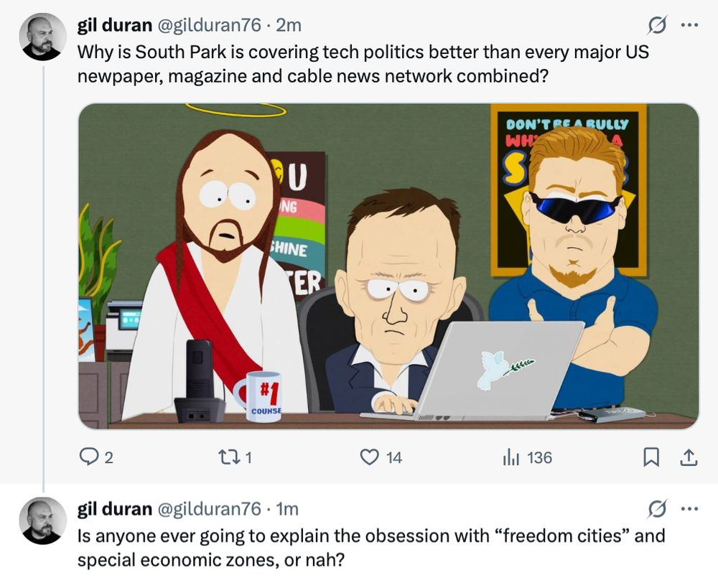Image resolution: width=718 pixels, height=588 pixels.
Task: Open replies on the South Park tweet
Action: (x=96, y=457)
